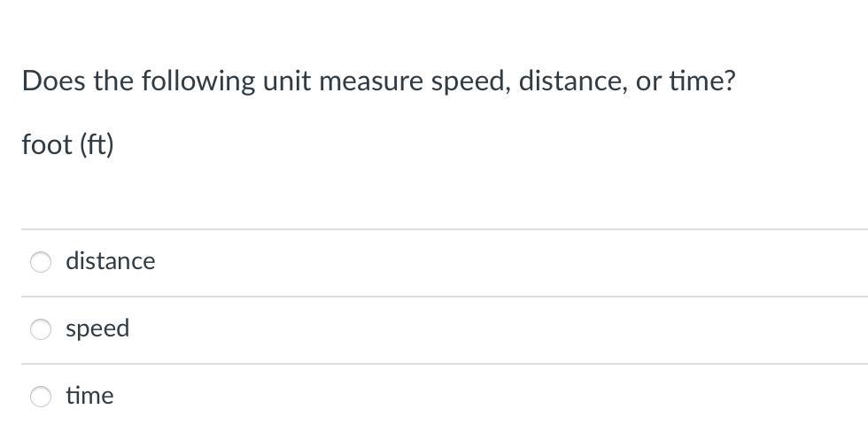Click the "speed" answer label
Viewport: 868px width, 448px height.
point(97,328)
